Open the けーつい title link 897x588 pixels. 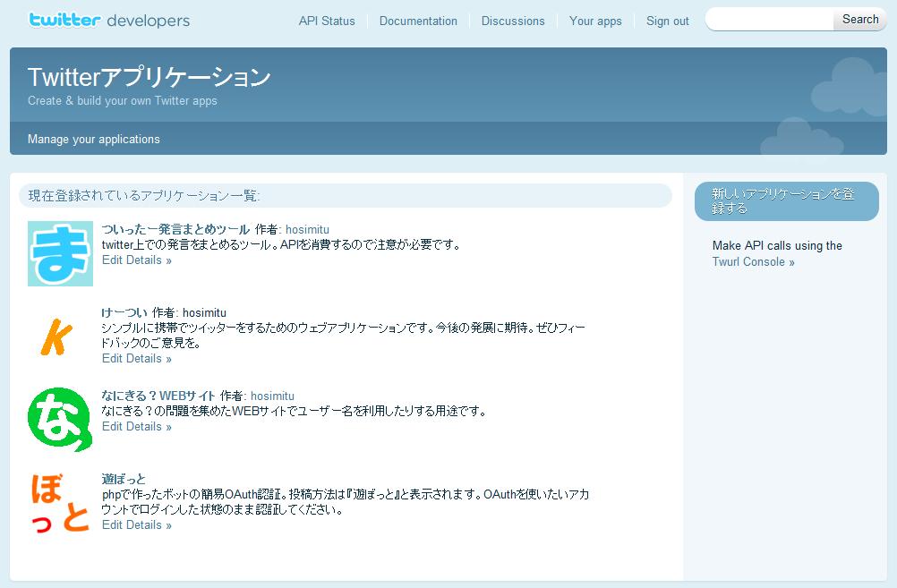click(x=124, y=313)
